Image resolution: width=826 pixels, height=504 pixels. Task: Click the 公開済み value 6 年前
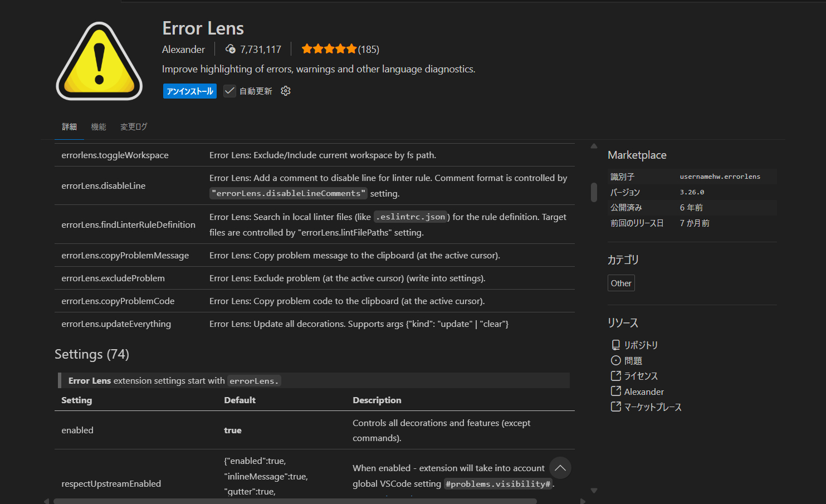(691, 208)
